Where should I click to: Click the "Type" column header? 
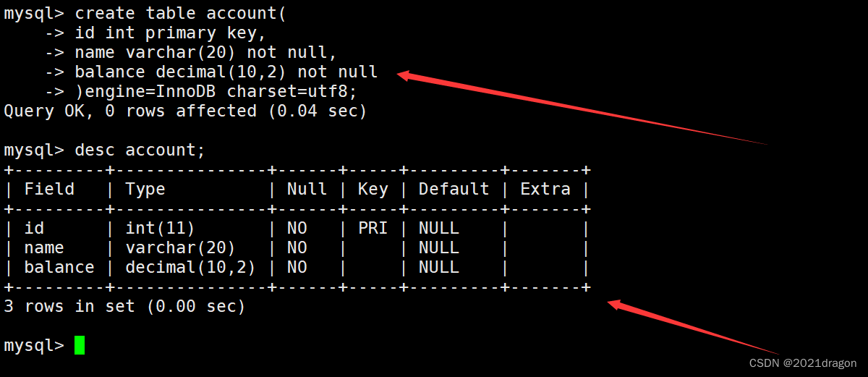[x=145, y=190]
